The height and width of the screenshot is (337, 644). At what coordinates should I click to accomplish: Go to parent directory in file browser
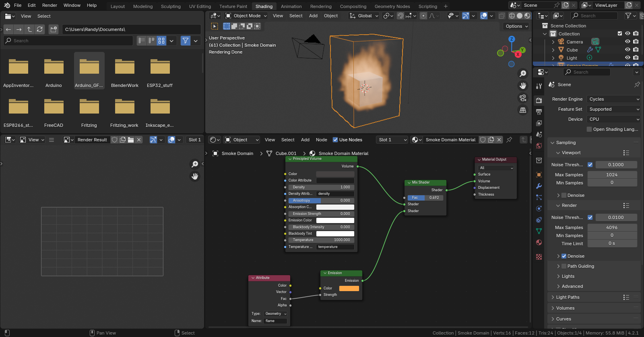(29, 29)
